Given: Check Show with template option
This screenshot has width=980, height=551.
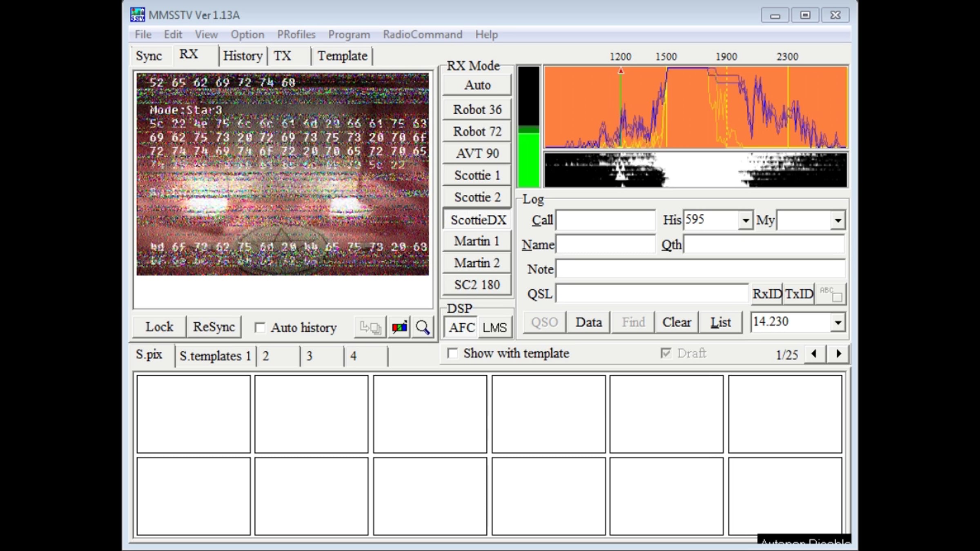Looking at the screenshot, I should 452,353.
